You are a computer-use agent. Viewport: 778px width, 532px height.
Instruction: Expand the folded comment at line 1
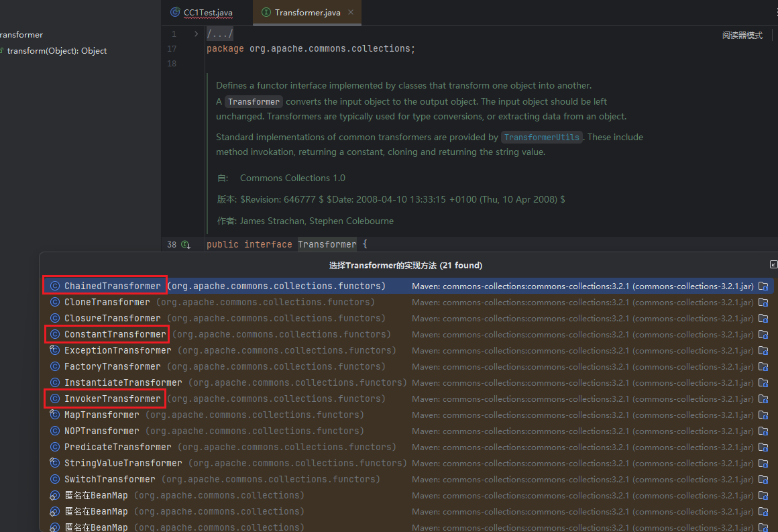(x=196, y=34)
